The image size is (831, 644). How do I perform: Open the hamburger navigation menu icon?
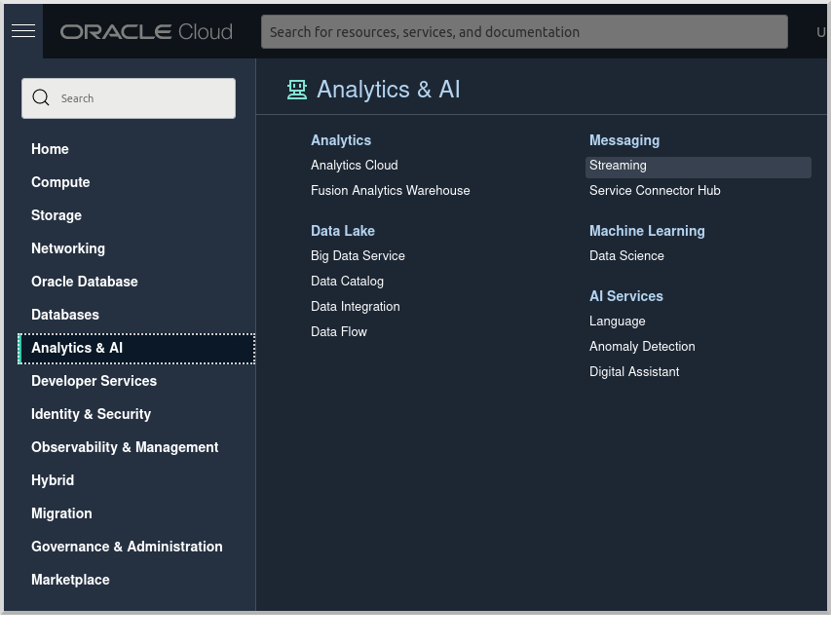tap(23, 31)
